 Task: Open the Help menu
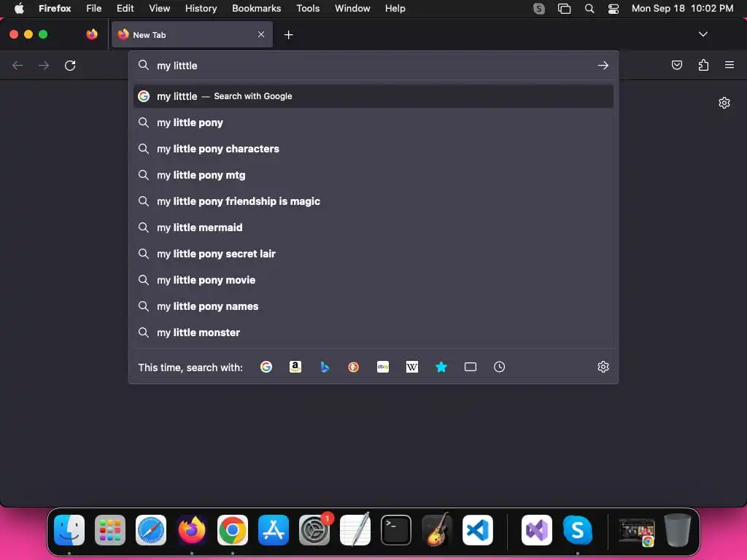(x=395, y=8)
